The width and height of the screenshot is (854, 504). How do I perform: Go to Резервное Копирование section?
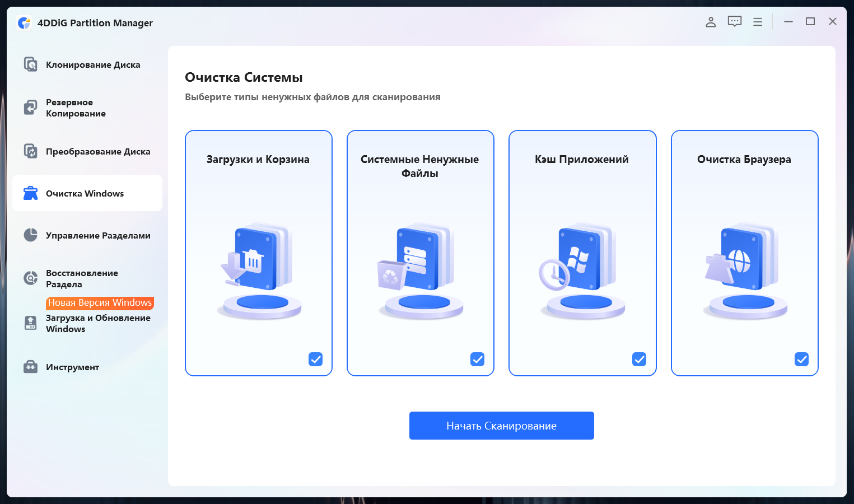point(87,108)
